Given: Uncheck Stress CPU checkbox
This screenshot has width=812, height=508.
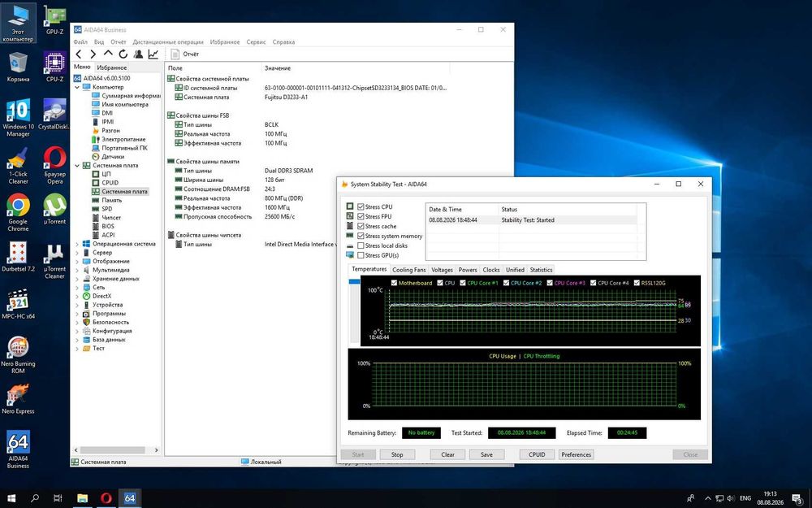Looking at the screenshot, I should [x=361, y=206].
